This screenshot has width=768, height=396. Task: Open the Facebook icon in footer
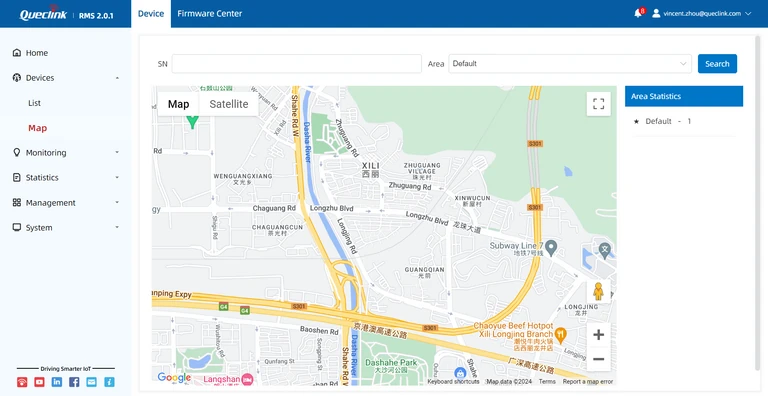pyautogui.click(x=74, y=382)
